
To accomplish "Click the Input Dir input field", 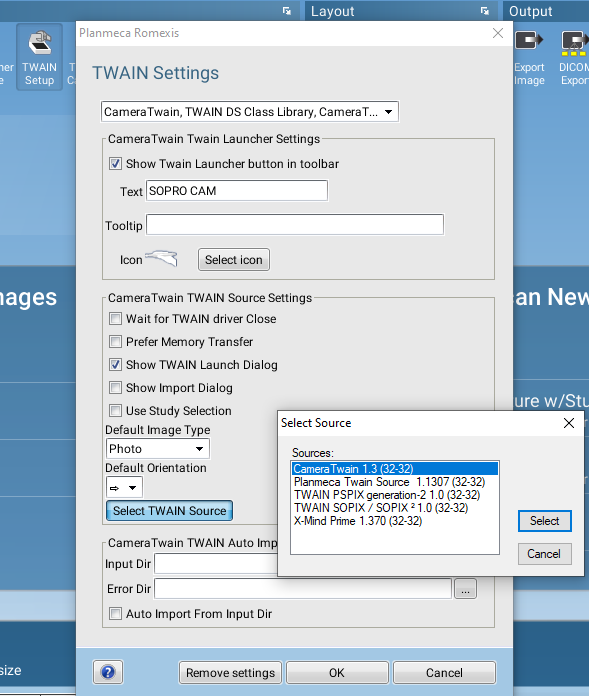I will click(x=216, y=564).
